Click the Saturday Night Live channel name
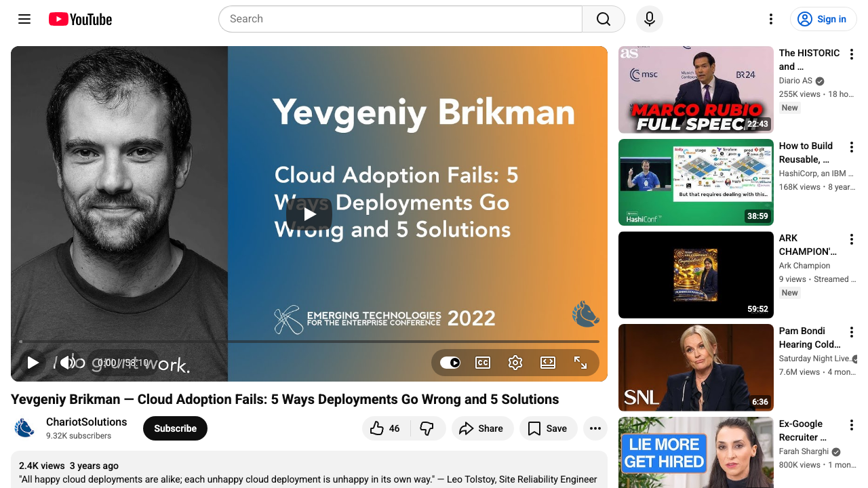This screenshot has height=488, width=868. pyautogui.click(x=816, y=359)
